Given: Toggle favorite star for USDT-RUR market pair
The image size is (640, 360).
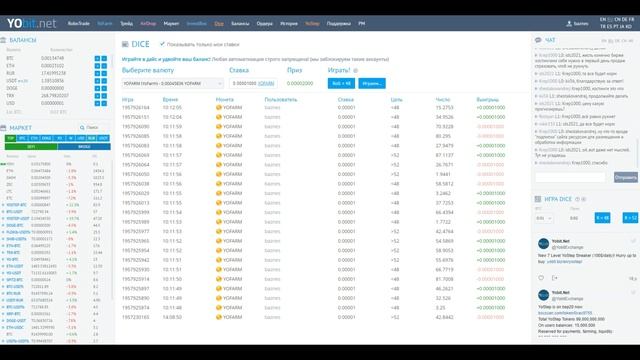Looking at the screenshot, I should (3, 300).
